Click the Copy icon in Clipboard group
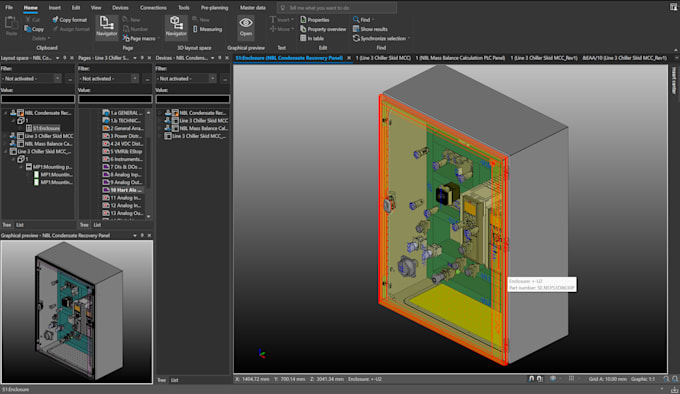The image size is (680, 394). click(28, 29)
